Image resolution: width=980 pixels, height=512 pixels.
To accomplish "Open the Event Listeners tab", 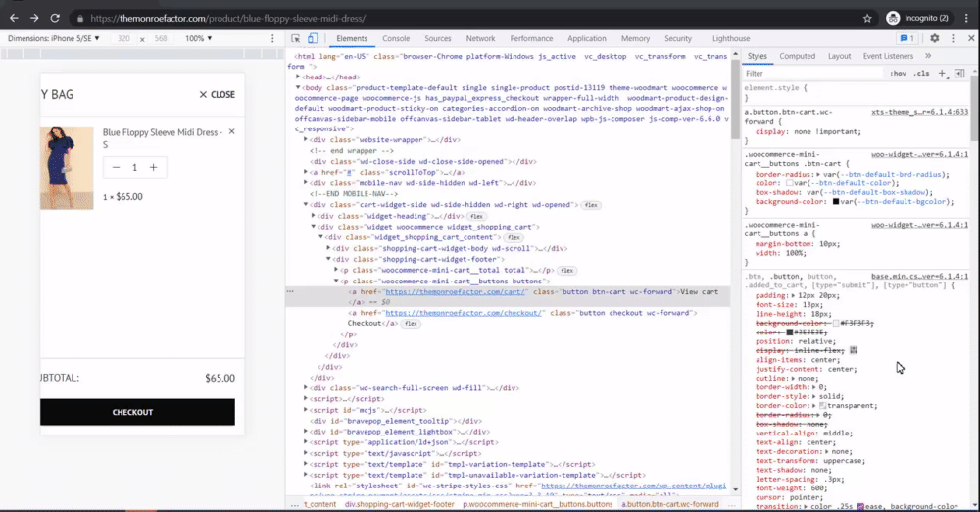I will tap(888, 56).
